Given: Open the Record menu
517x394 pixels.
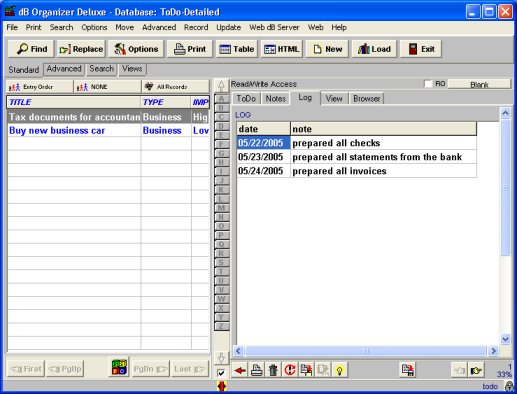Looking at the screenshot, I should pos(196,27).
